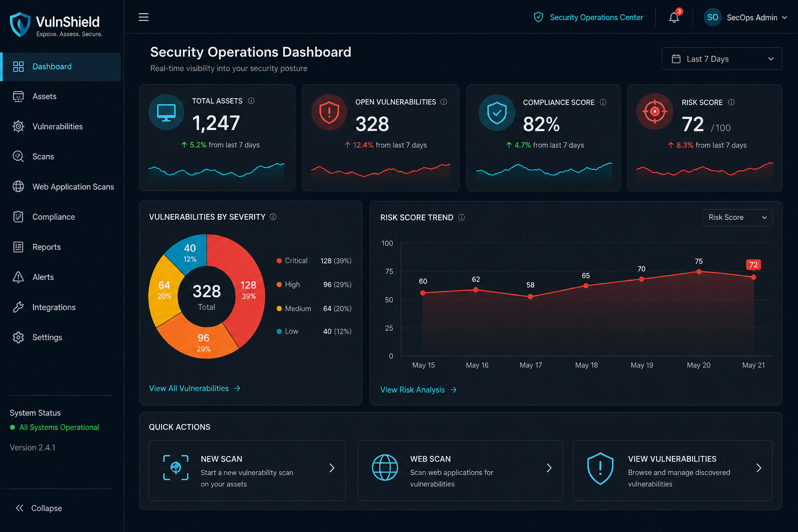Follow the View Risk Analysis link

[419, 390]
